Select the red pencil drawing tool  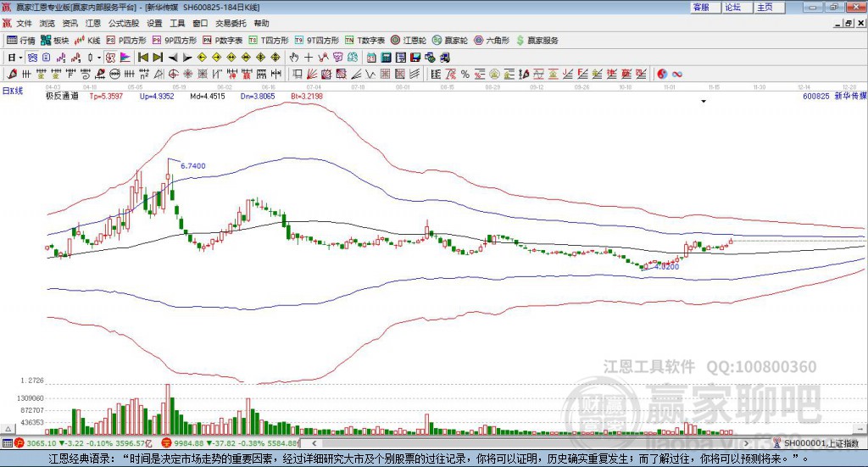12,74
